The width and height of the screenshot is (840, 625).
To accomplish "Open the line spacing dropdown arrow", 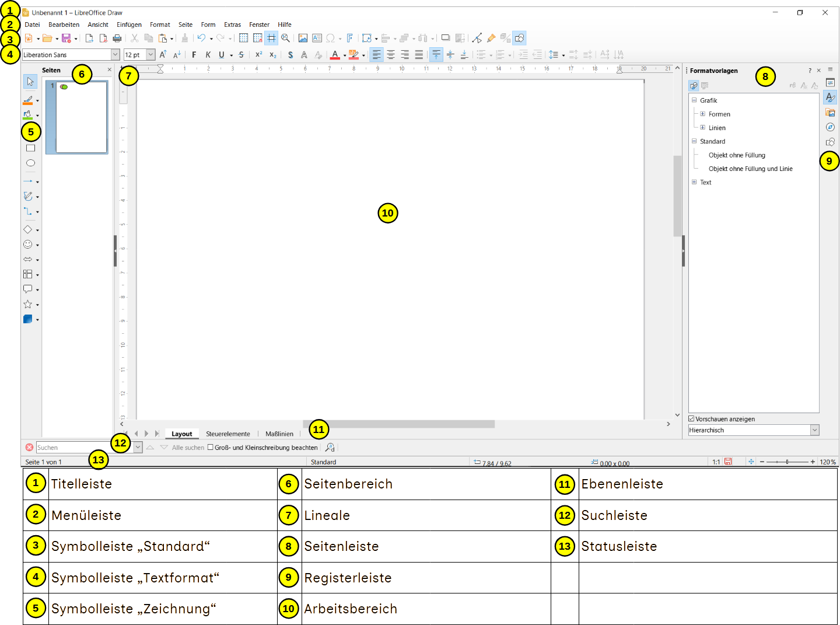I will coord(563,55).
